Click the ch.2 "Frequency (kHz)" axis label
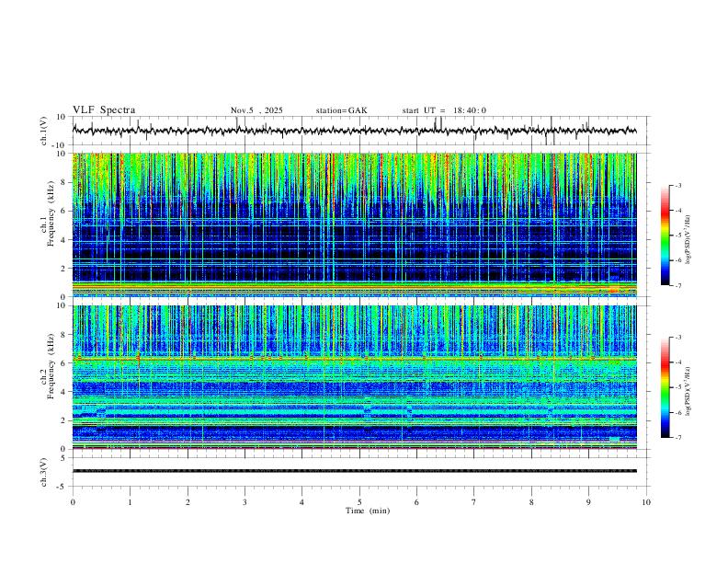This screenshot has height=563, width=728. 51,366
